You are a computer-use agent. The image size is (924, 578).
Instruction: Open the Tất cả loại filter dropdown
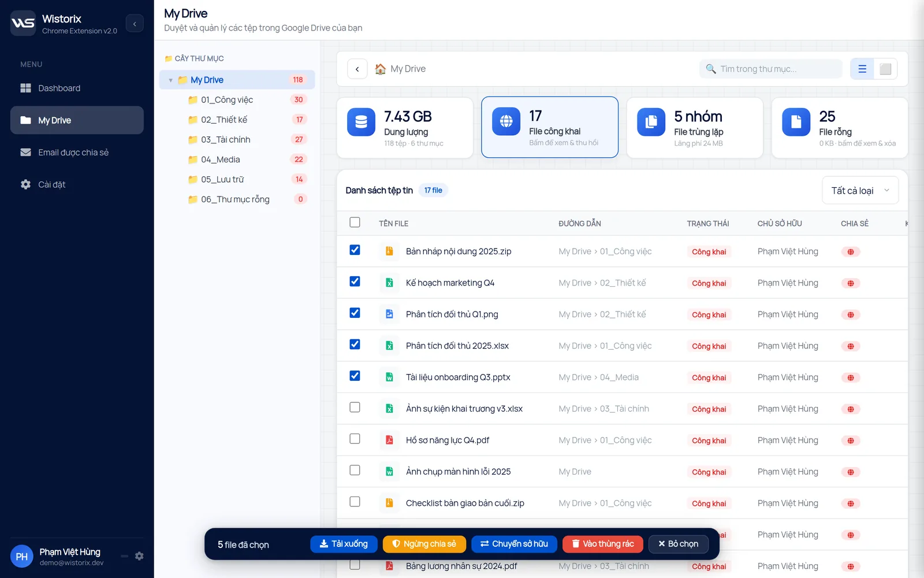pos(860,191)
